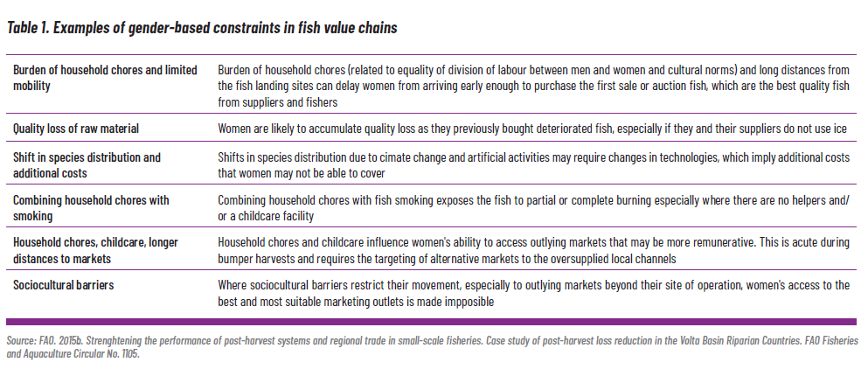
Task: Select the text about climate change and technologies
Action: 533,165
